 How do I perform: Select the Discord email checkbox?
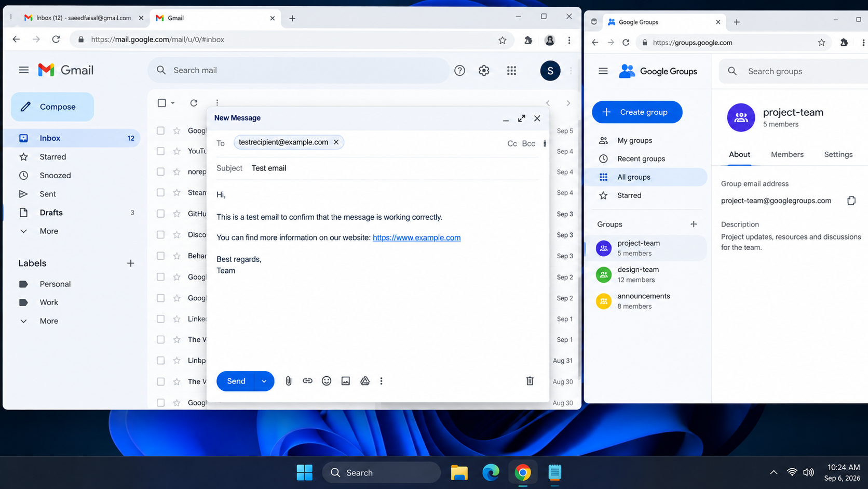161,234
